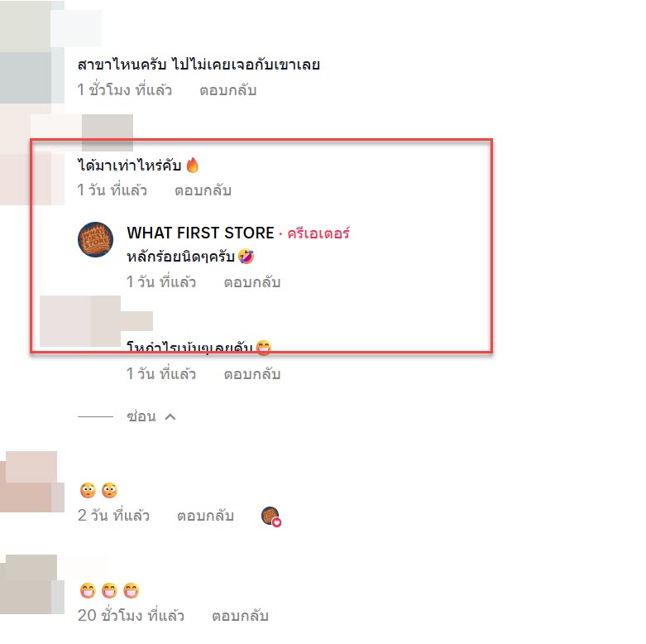Click the rolling laughing emoji in creator reply
Viewport: 646px width, 644px height.
pyautogui.click(x=246, y=257)
